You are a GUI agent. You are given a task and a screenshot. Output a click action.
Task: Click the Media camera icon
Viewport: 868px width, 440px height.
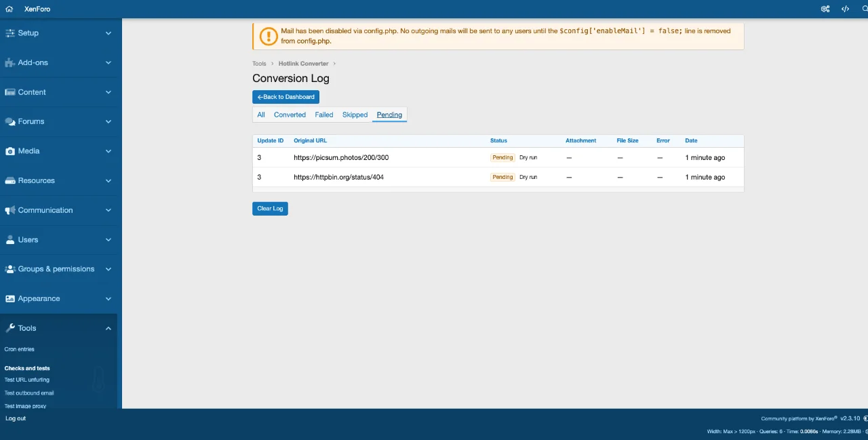point(10,151)
